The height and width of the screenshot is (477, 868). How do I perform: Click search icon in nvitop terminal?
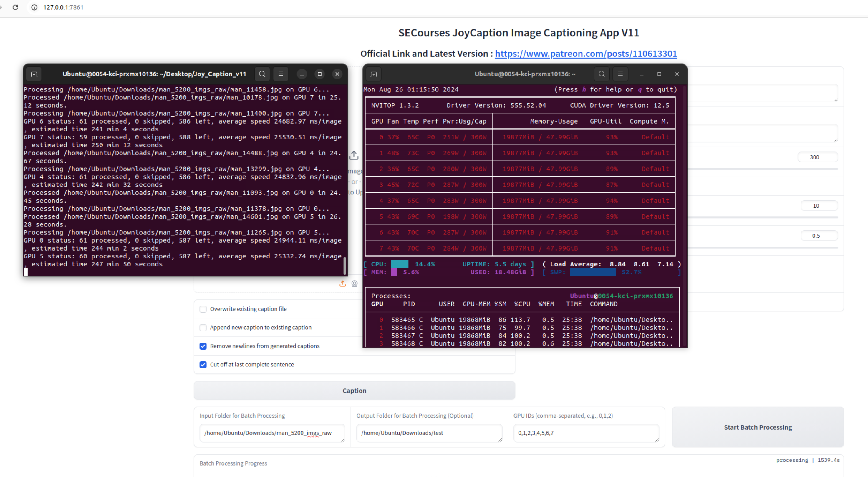[x=602, y=74]
